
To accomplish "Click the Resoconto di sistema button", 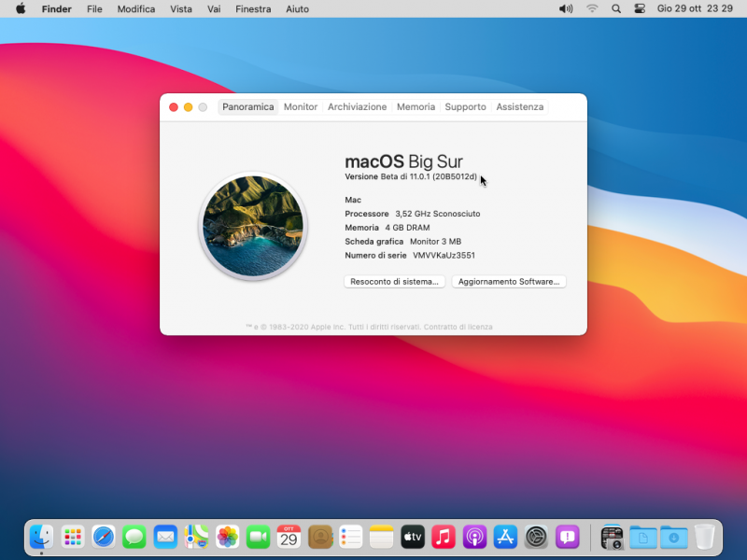I will pos(394,281).
